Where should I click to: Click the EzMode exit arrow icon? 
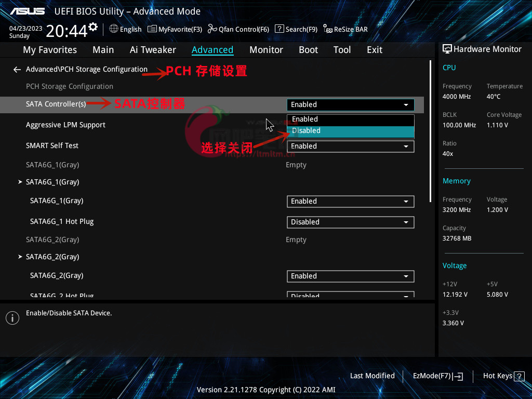458,376
